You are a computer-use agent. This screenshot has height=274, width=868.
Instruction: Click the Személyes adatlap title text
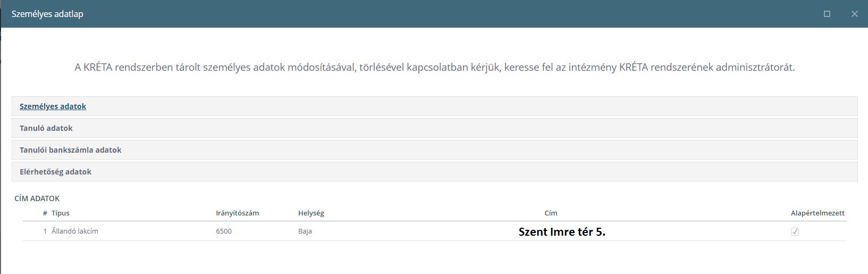pos(47,14)
